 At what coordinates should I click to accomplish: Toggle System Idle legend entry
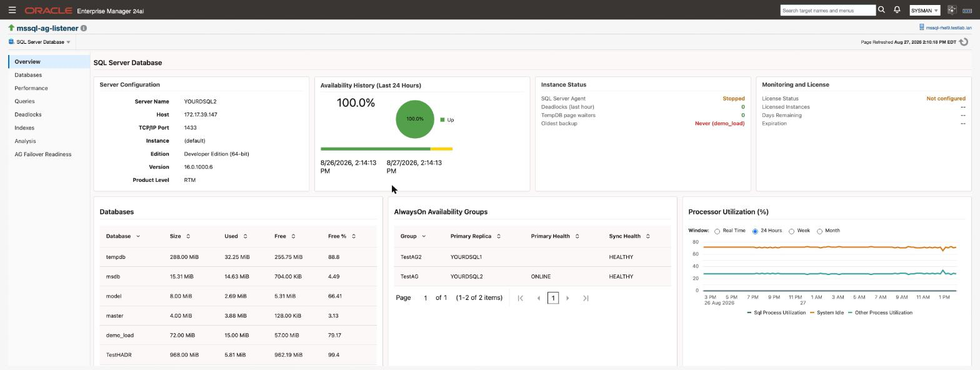click(x=827, y=312)
